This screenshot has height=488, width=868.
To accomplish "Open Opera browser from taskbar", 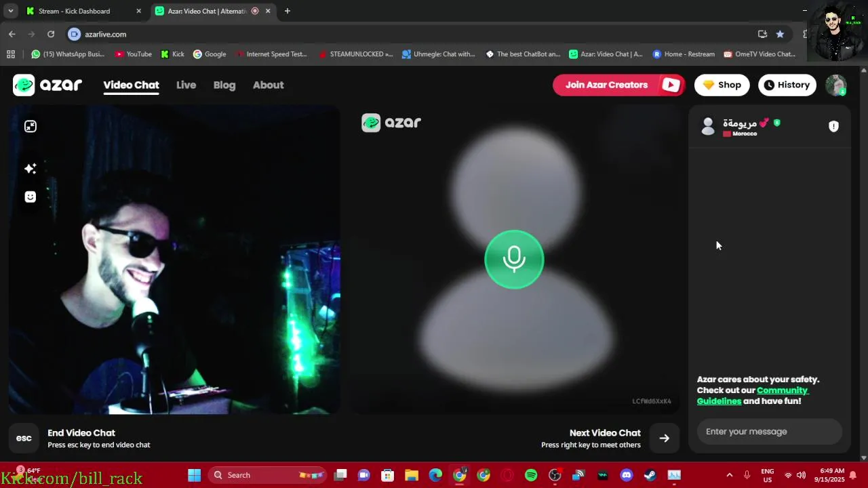I will [x=507, y=475].
